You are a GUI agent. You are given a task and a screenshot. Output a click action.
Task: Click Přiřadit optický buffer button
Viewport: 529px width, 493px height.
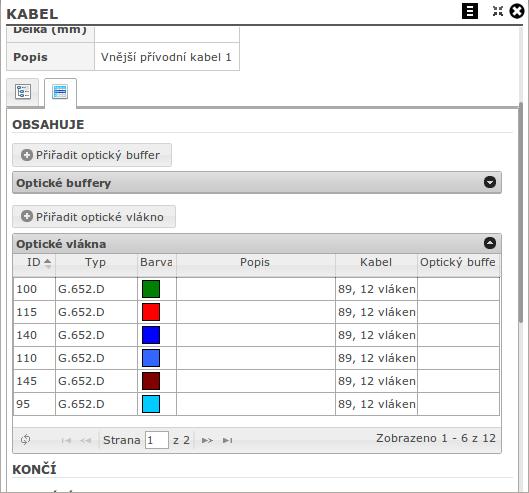pos(92,155)
